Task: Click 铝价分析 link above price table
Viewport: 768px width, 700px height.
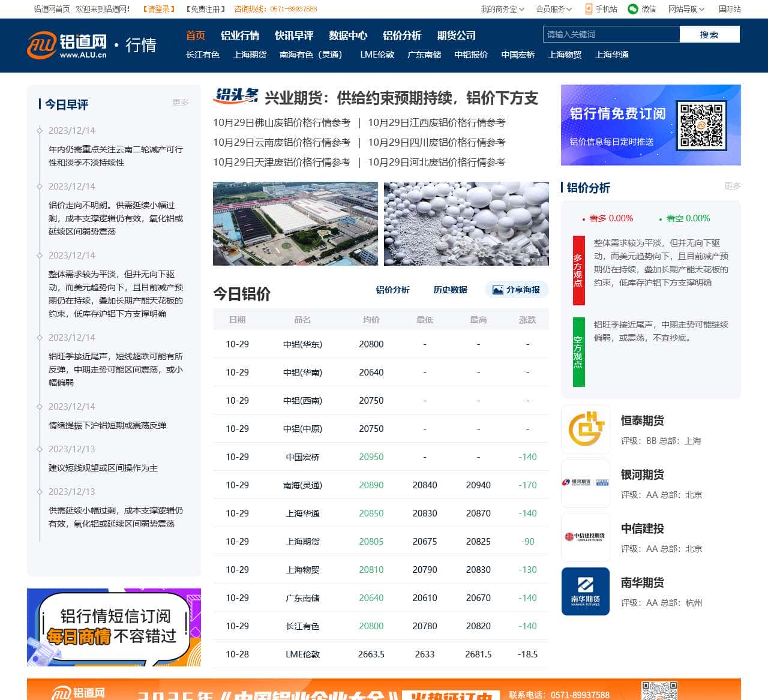Action: pos(392,290)
